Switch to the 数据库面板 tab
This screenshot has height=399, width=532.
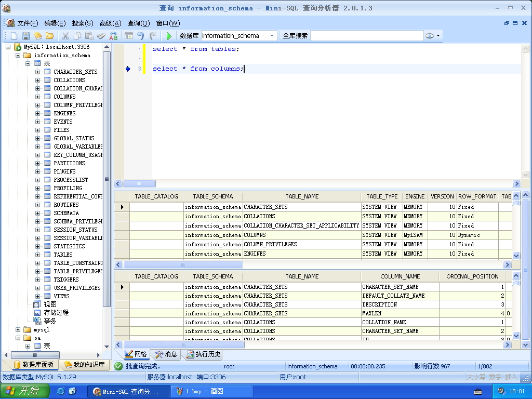(x=34, y=365)
